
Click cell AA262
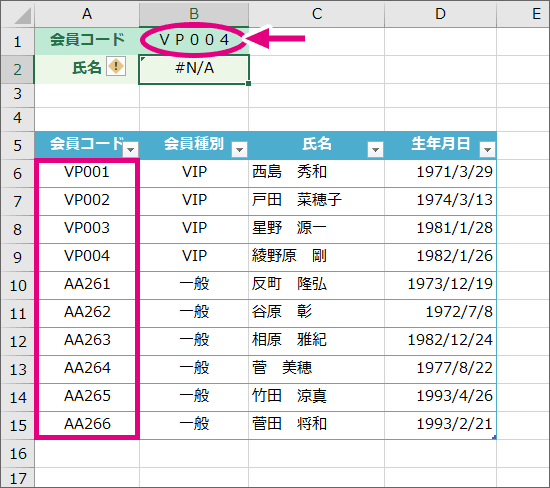click(87, 313)
